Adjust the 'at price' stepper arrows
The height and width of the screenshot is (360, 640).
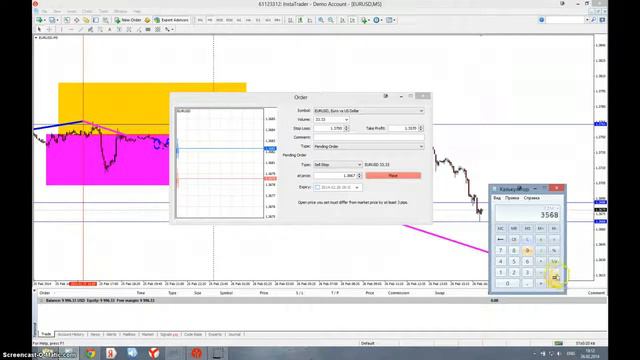tap(360, 176)
